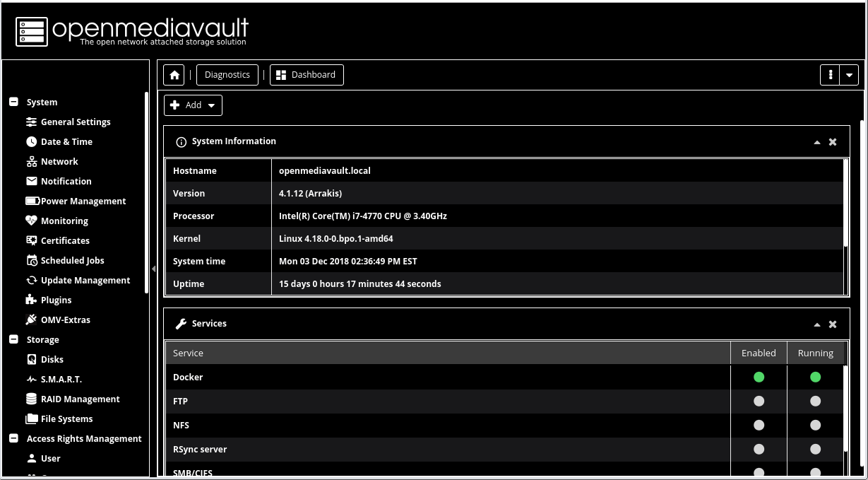Open File Systems page
Viewport: 868px width, 480px height.
[x=67, y=418]
